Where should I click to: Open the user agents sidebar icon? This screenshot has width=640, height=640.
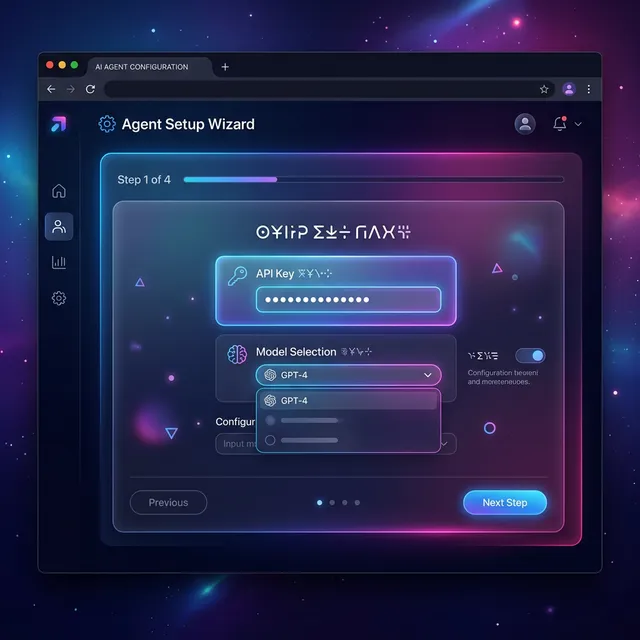59,227
